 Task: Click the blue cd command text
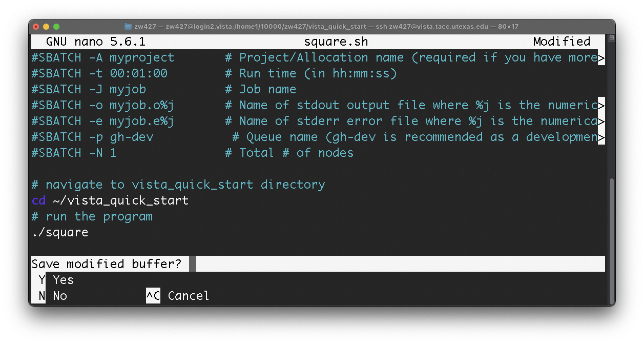(38, 200)
